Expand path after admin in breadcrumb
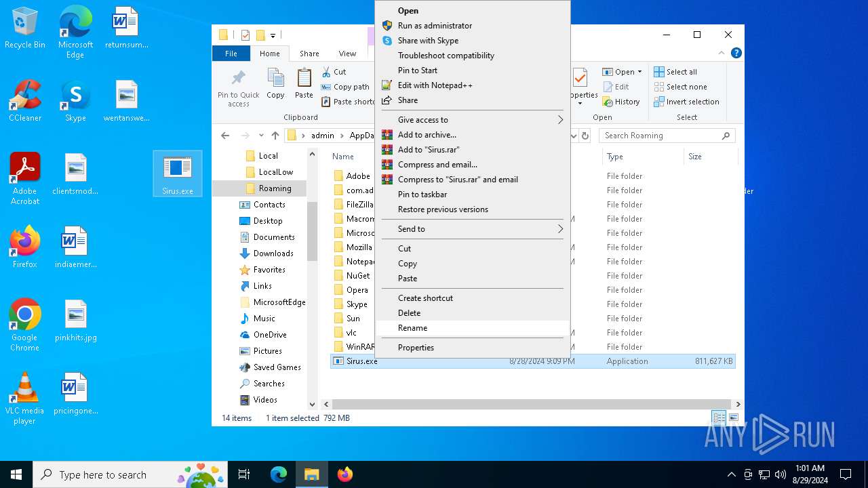Image resolution: width=868 pixels, height=488 pixels. 342,136
